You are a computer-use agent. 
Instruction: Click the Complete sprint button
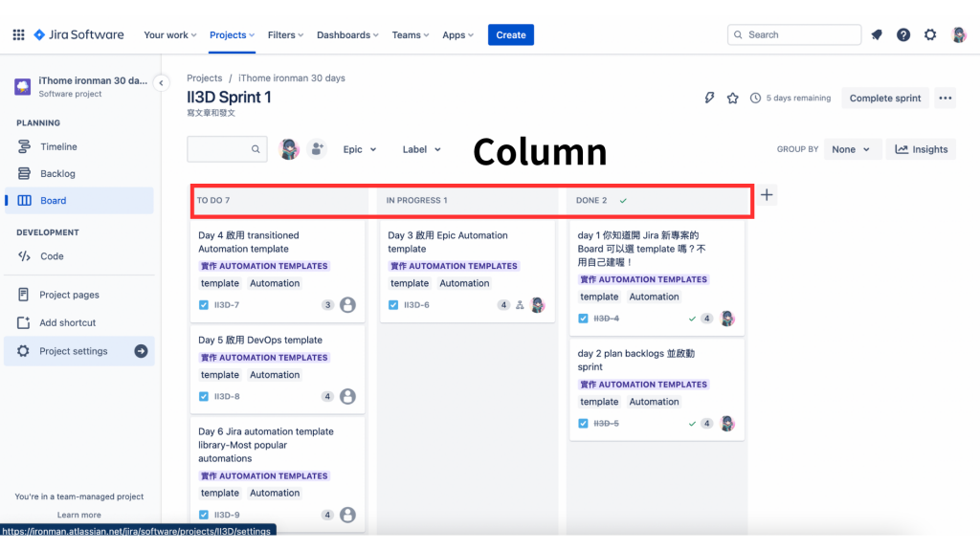click(x=885, y=99)
